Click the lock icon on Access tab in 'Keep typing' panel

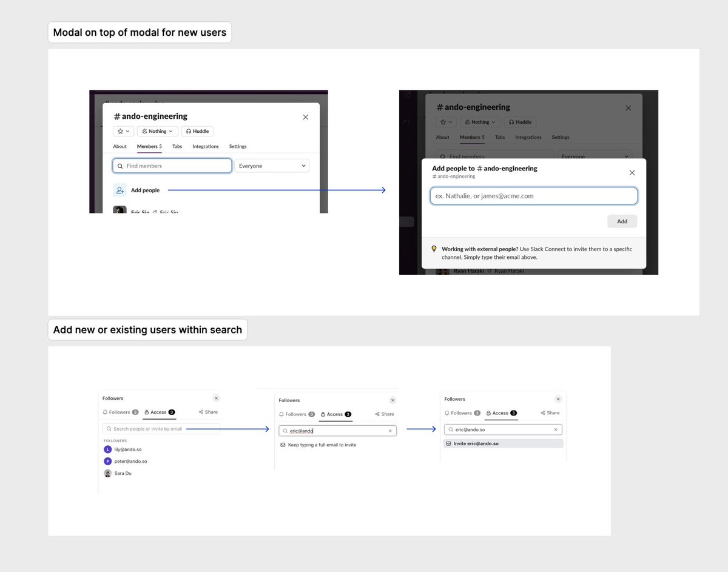click(x=323, y=414)
